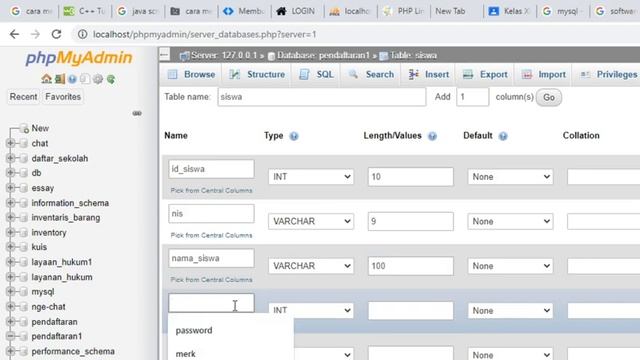Switch to the New Tab browser tab
This screenshot has width=640, height=360.
pos(451,11)
